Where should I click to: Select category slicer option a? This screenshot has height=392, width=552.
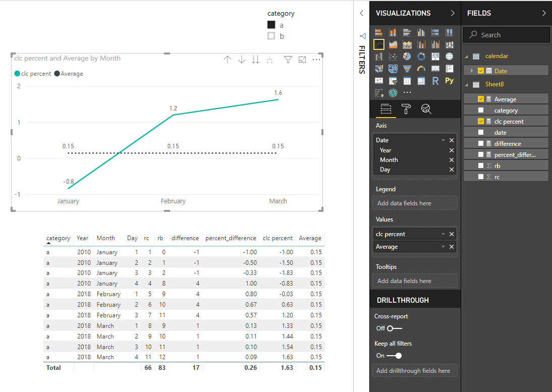pyautogui.click(x=271, y=25)
